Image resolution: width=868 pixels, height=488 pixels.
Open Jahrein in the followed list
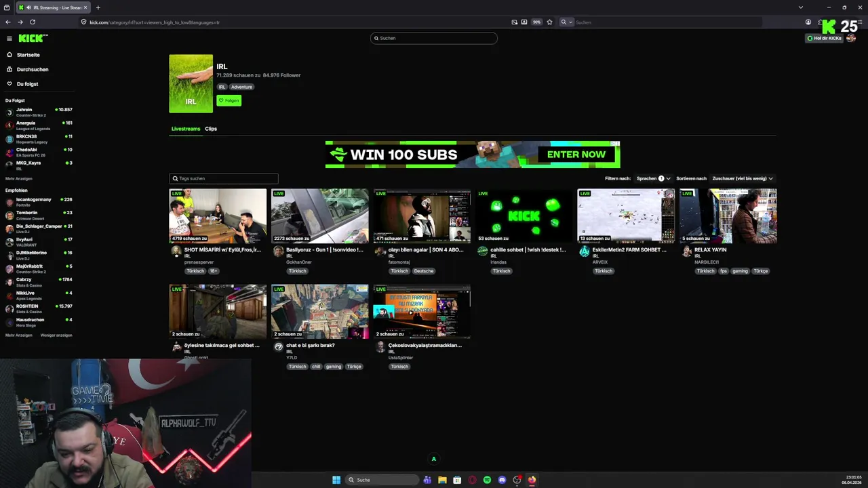pos(39,112)
